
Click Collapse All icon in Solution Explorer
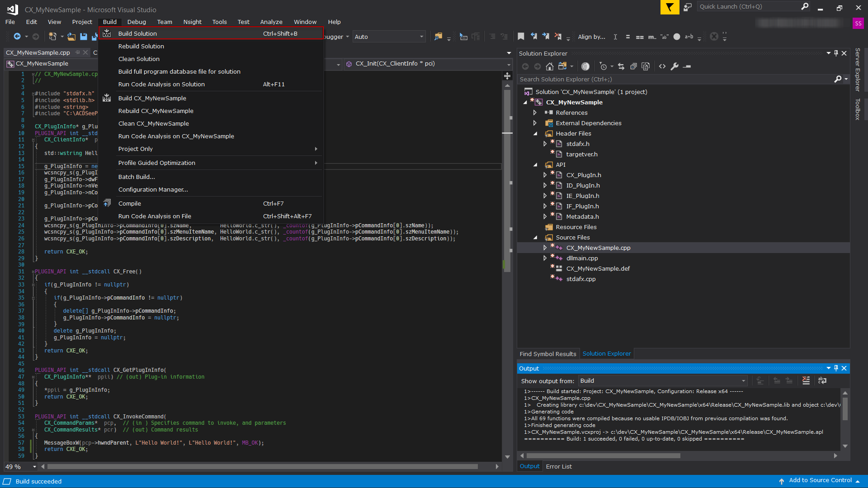click(633, 66)
